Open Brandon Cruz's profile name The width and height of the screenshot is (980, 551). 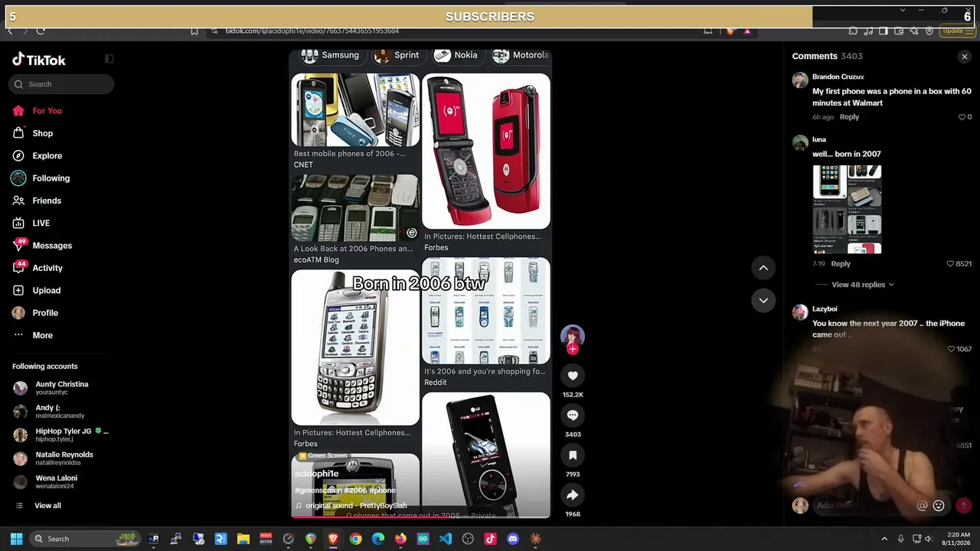[x=838, y=77]
